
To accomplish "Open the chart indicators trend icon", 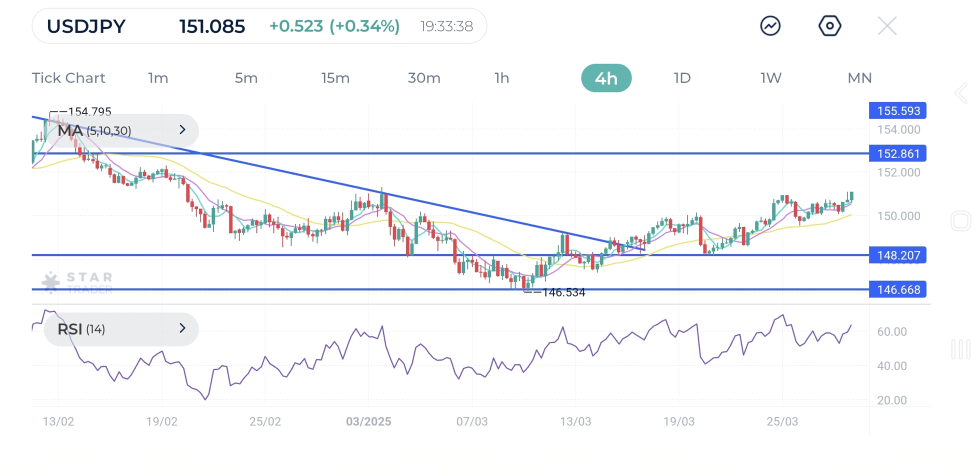I will [770, 26].
